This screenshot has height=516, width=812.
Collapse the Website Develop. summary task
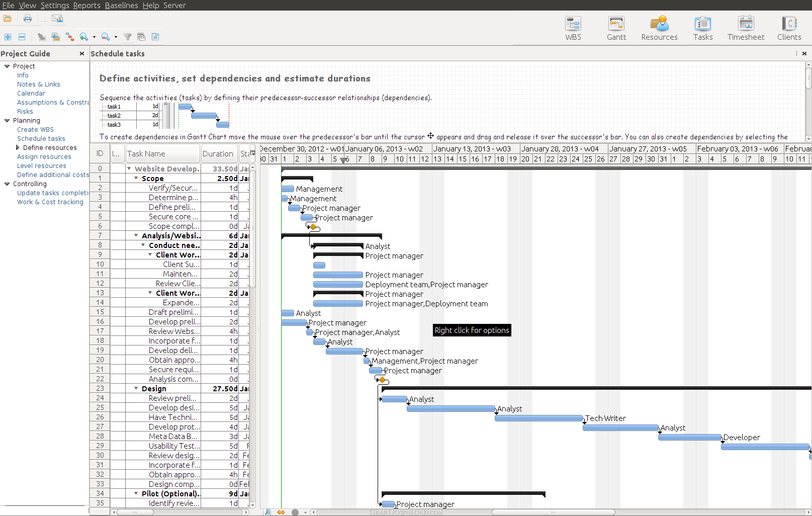(x=129, y=168)
